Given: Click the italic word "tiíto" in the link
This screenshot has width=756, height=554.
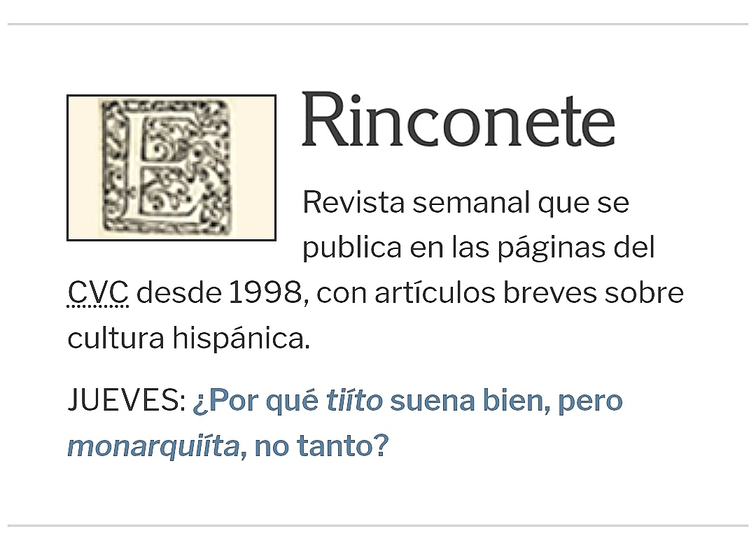Looking at the screenshot, I should tap(354, 402).
